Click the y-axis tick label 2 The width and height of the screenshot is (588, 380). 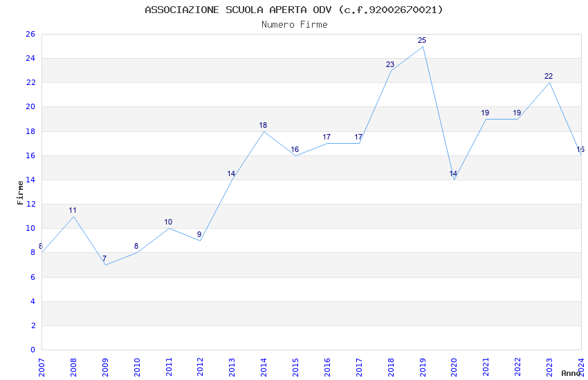click(33, 325)
